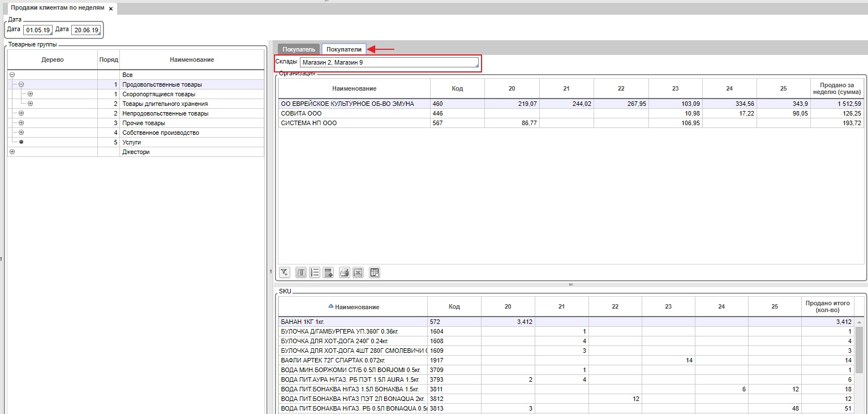868x414 pixels.
Task: Expand the Джестори tree node
Action: (12, 152)
